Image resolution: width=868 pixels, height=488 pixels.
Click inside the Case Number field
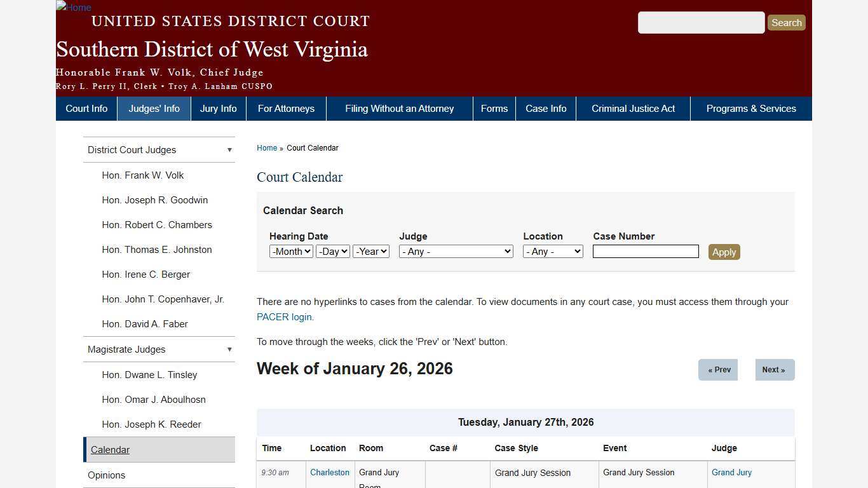click(645, 251)
